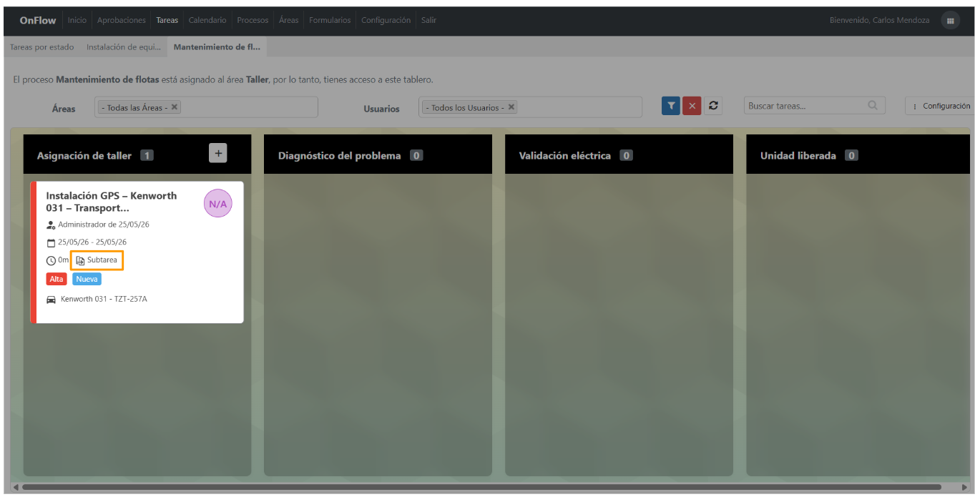Image resolution: width=980 pixels, height=502 pixels.
Task: Open Configuración in the top navigation bar
Action: click(x=386, y=21)
